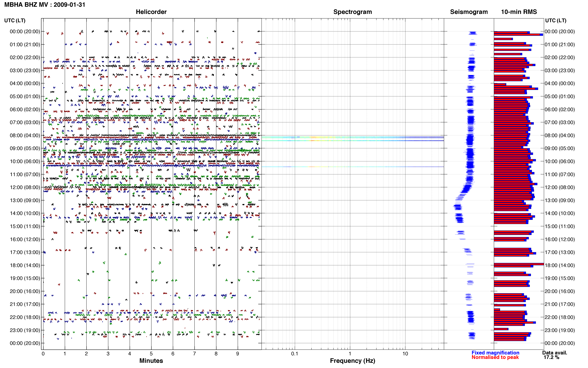Click '21:00 (17:00)' on the right time axis

tap(560, 305)
